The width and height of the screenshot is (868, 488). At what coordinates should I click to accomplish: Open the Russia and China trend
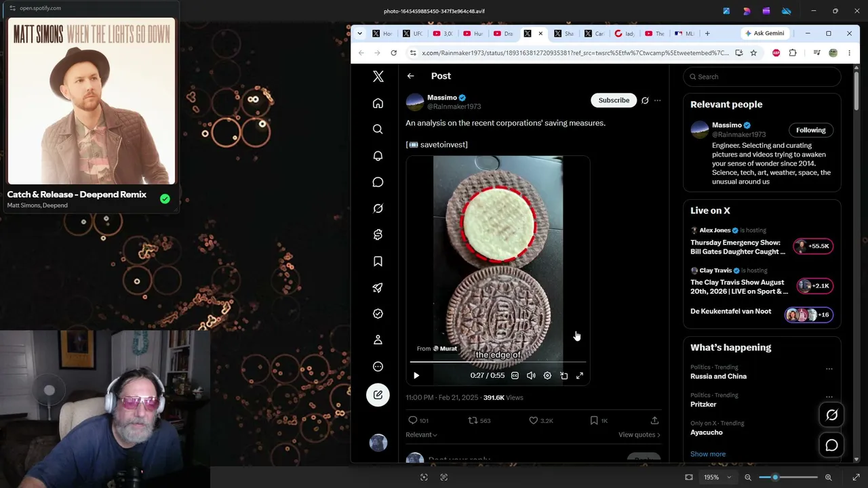718,376
